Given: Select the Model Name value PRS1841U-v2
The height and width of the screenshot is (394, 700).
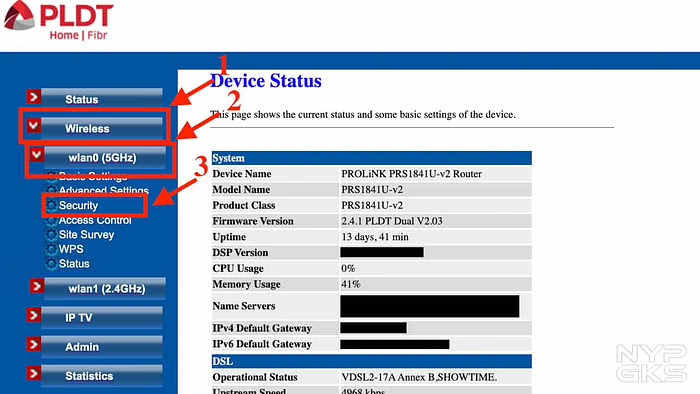Looking at the screenshot, I should coord(372,190).
